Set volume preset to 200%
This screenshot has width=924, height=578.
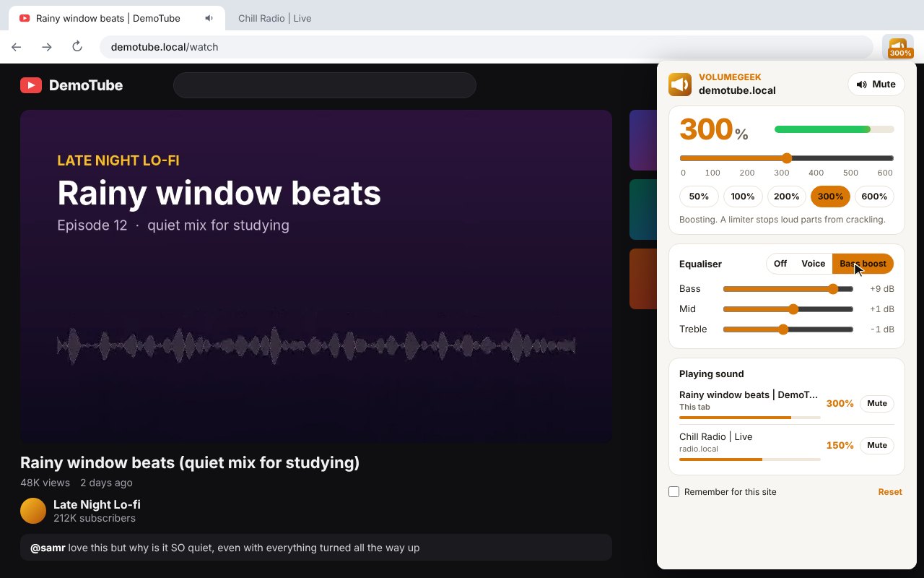787,197
